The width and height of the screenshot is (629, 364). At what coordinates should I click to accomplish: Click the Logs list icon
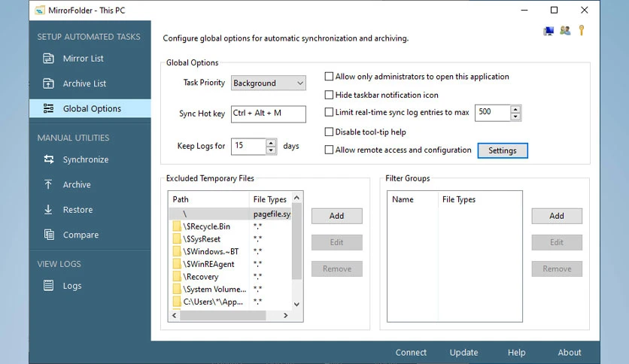(49, 286)
